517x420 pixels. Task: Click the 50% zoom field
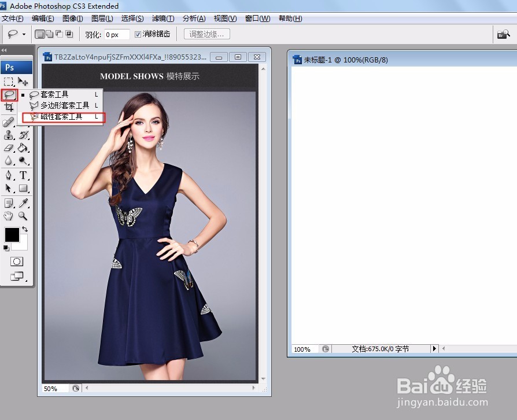click(x=55, y=388)
